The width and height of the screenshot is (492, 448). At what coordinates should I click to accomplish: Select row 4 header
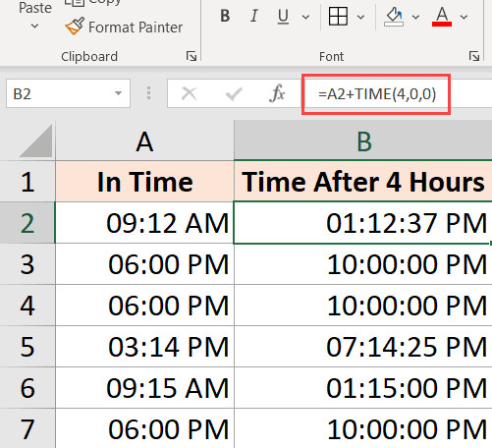pyautogui.click(x=27, y=306)
